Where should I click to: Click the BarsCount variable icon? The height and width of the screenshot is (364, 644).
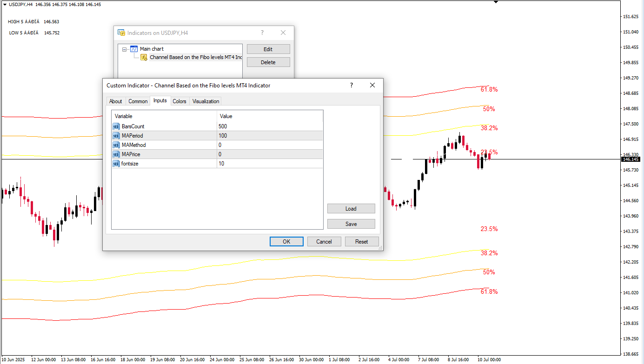click(x=116, y=126)
